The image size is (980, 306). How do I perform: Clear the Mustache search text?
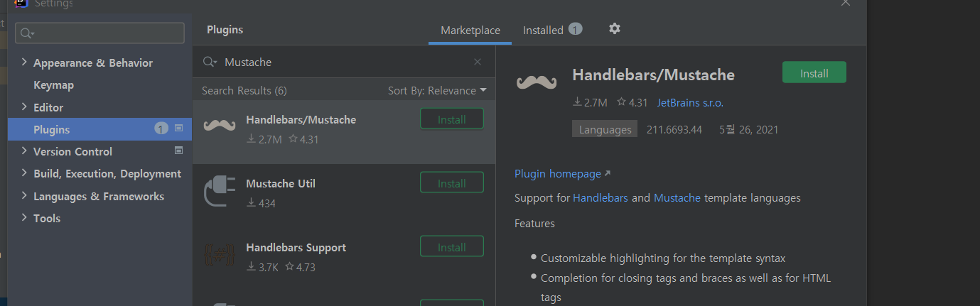(x=478, y=62)
